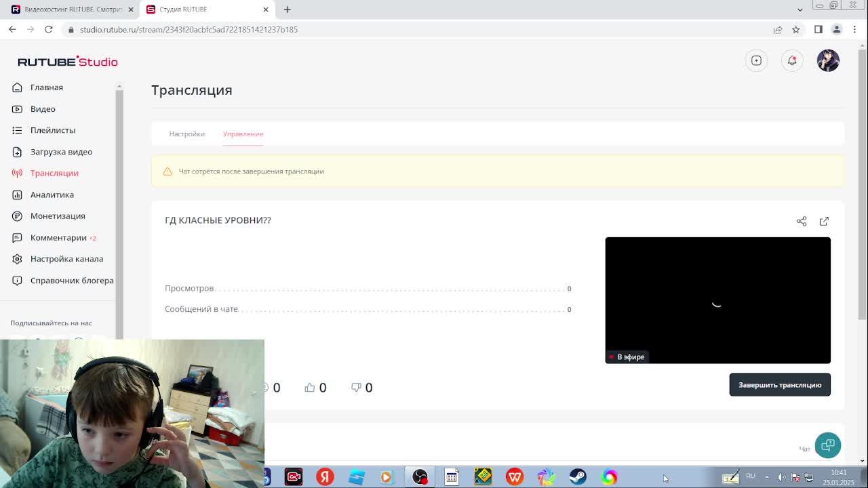The height and width of the screenshot is (488, 868).
Task: Click the page share icon in address bar
Action: coord(778,29)
